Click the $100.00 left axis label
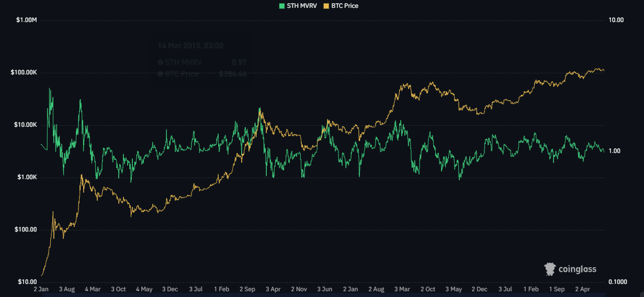The height and width of the screenshot is (297, 644). pyautogui.click(x=27, y=230)
